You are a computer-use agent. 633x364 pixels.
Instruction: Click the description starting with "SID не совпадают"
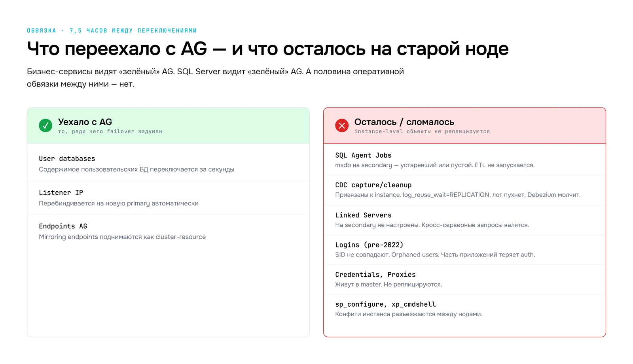[x=435, y=255]
